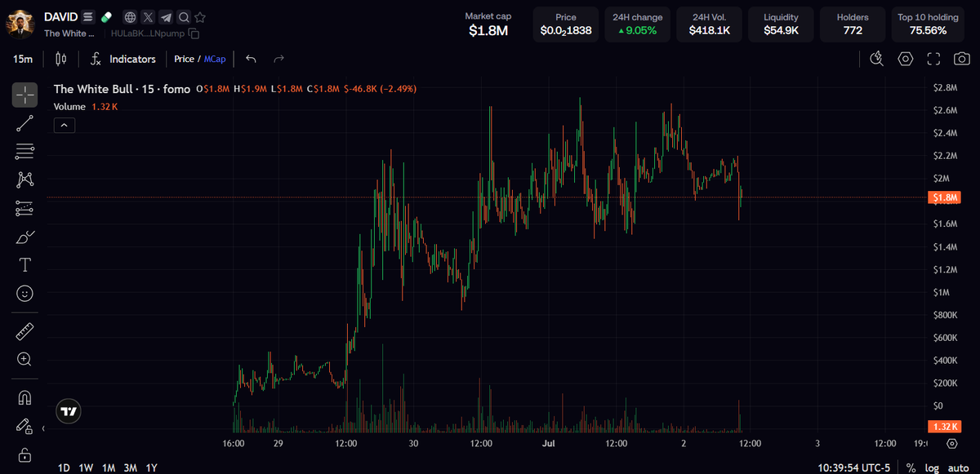Select the pattern drawing tool

24,179
